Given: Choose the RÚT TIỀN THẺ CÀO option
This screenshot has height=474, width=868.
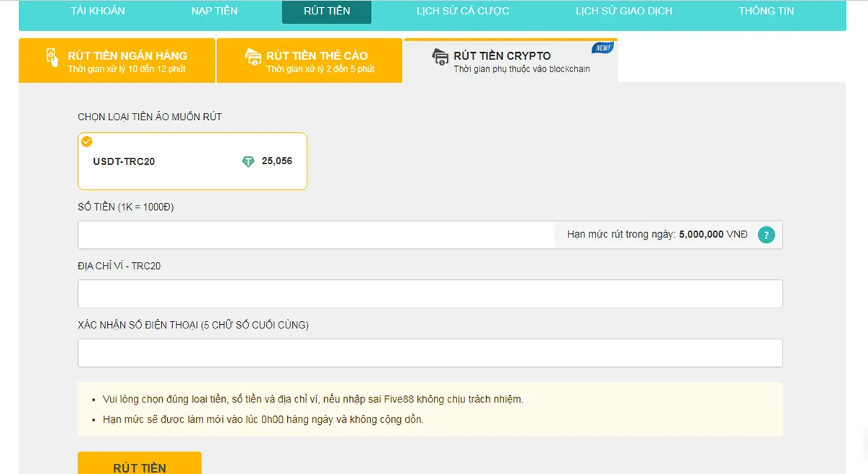Looking at the screenshot, I should [310, 61].
